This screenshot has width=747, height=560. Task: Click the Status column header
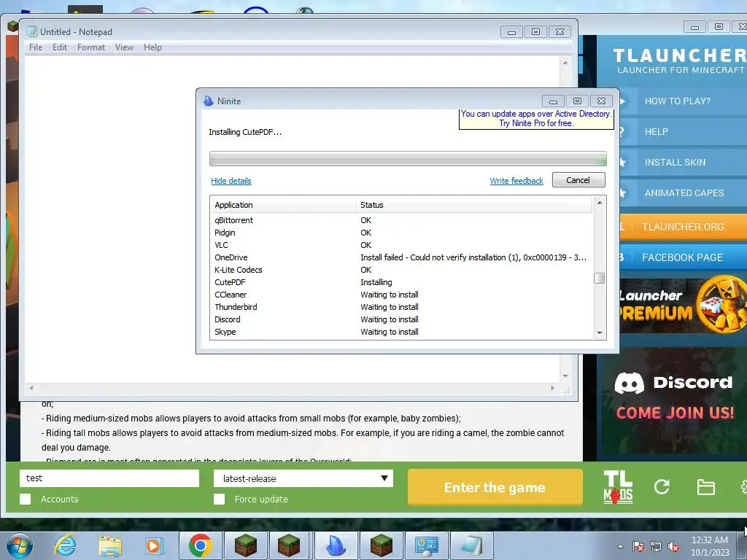[474, 205]
